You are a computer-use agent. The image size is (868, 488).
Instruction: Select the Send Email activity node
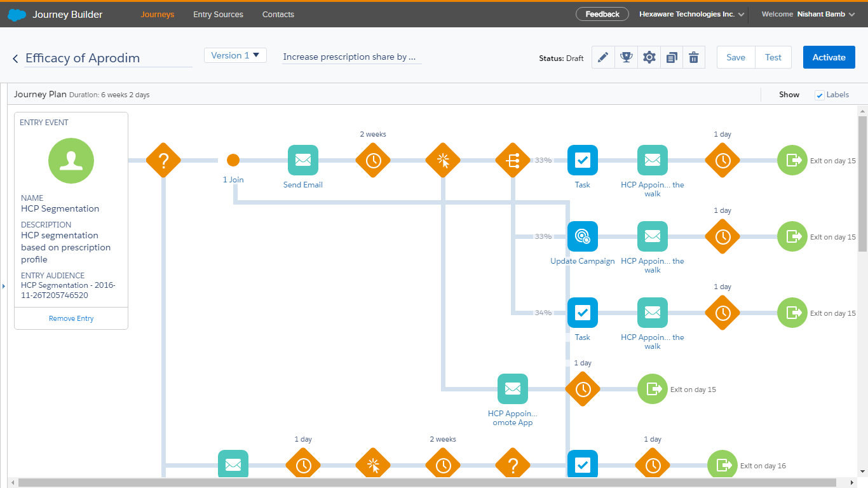pos(303,160)
